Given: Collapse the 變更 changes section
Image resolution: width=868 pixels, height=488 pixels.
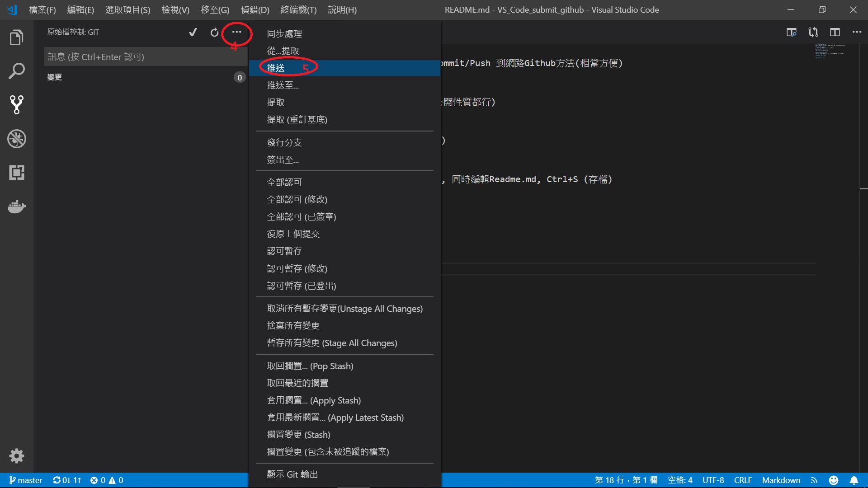Looking at the screenshot, I should 55,77.
